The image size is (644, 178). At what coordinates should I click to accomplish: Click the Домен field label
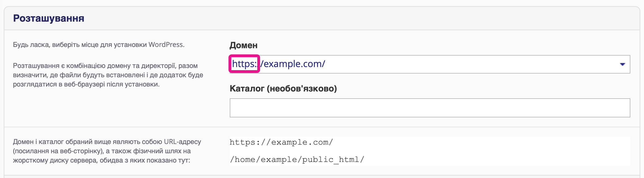click(243, 45)
